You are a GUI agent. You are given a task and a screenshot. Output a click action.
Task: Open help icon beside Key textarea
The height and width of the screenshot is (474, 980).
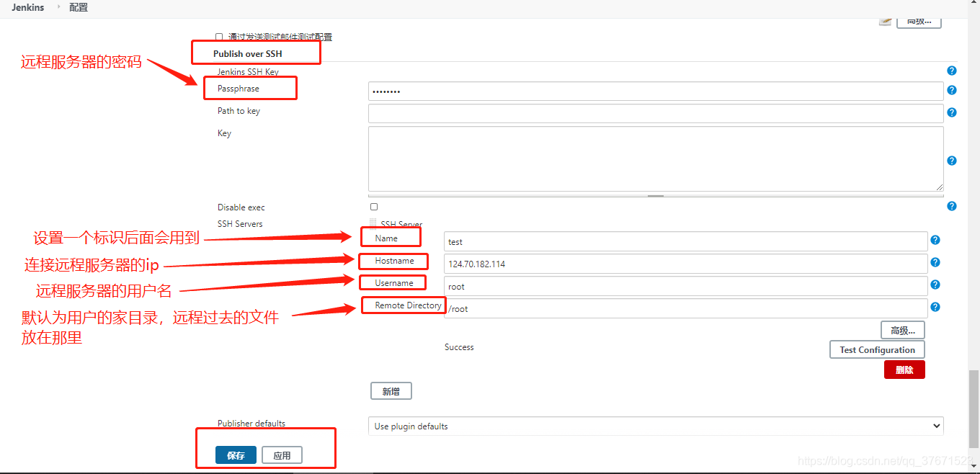pos(952,161)
